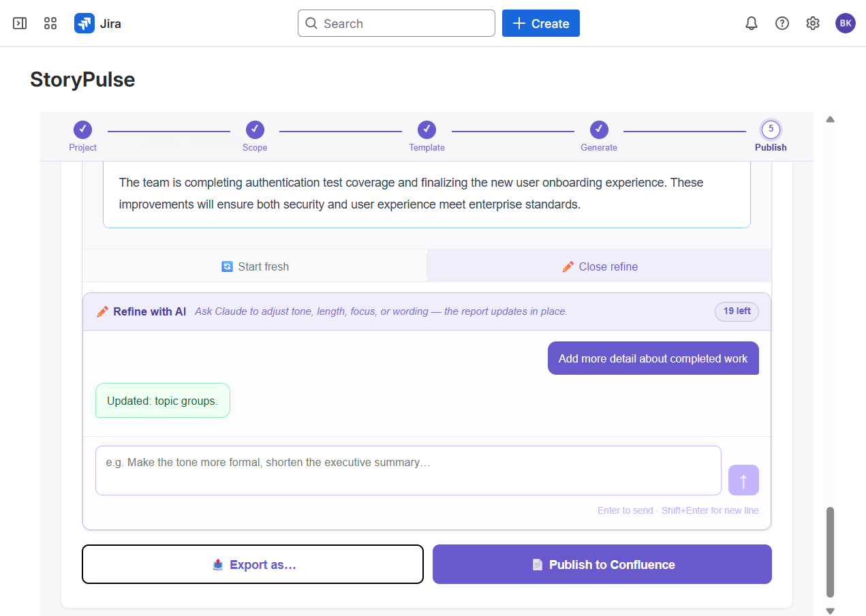The width and height of the screenshot is (866, 616).
Task: Click the report summary paragraph
Action: pos(411,193)
